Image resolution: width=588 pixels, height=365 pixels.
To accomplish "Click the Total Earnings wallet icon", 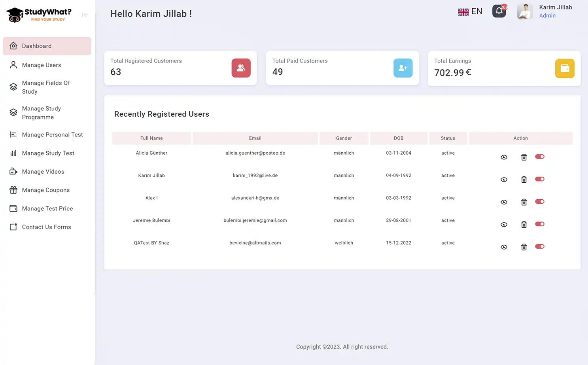I will click(x=565, y=68).
